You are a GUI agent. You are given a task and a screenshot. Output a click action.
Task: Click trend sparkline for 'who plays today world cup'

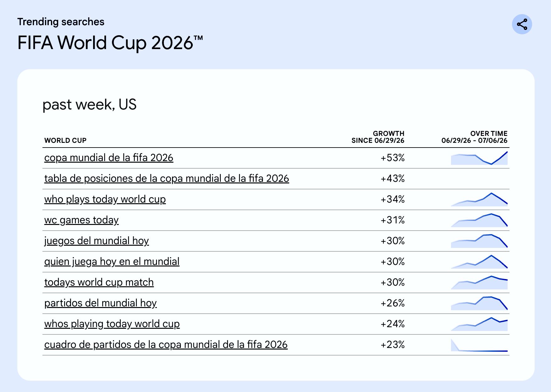click(x=479, y=199)
